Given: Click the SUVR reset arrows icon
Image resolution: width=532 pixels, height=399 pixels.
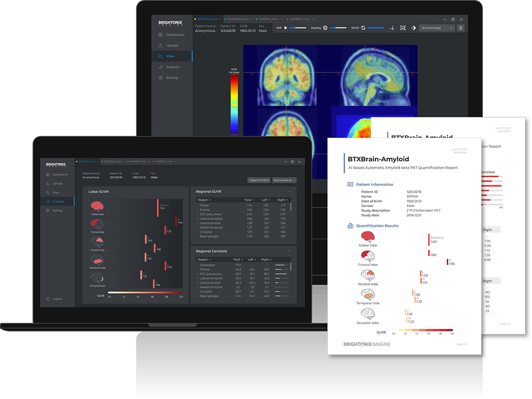Looking at the screenshot, I should (x=363, y=28).
